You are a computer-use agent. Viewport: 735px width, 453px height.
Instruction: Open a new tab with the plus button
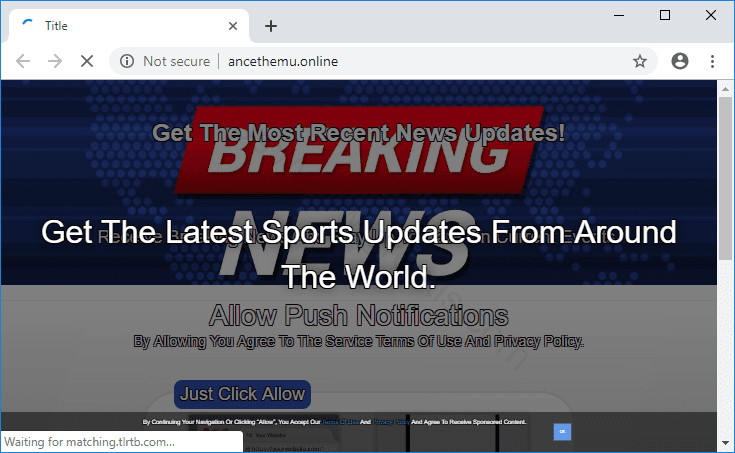[x=270, y=26]
